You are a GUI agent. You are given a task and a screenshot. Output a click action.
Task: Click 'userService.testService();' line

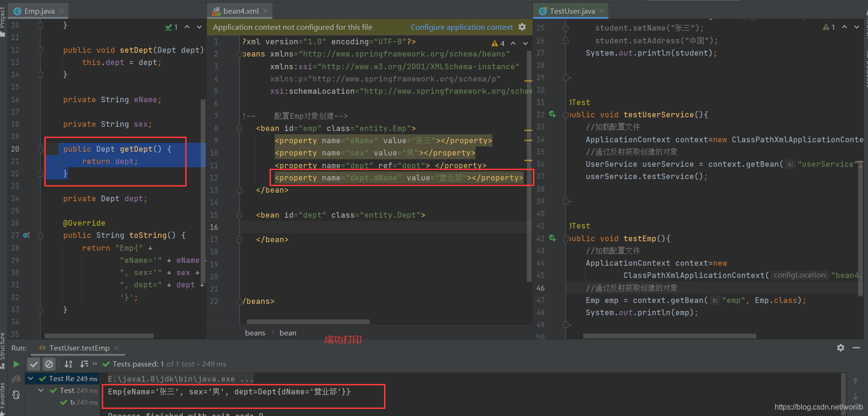pyautogui.click(x=647, y=176)
